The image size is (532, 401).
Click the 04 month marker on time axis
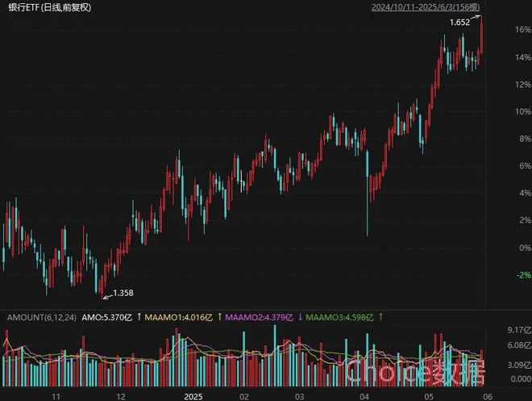[x=364, y=396]
